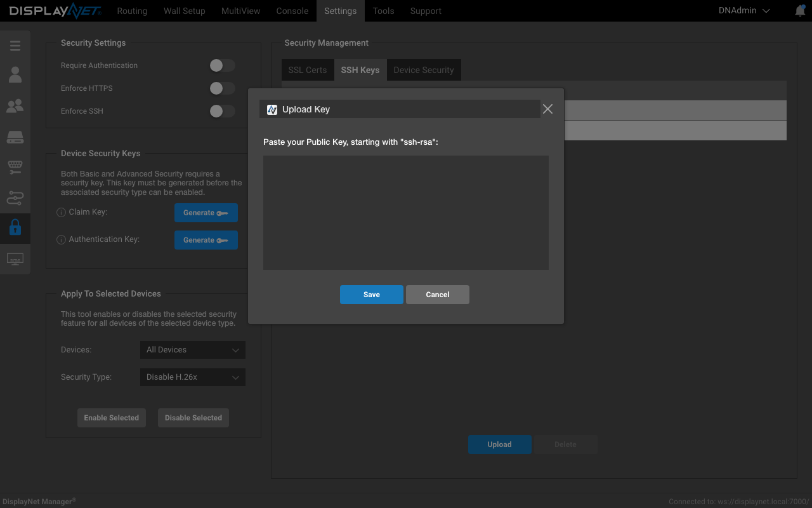Open the Console menu
Viewport: 812px width, 508px height.
tap(292, 11)
